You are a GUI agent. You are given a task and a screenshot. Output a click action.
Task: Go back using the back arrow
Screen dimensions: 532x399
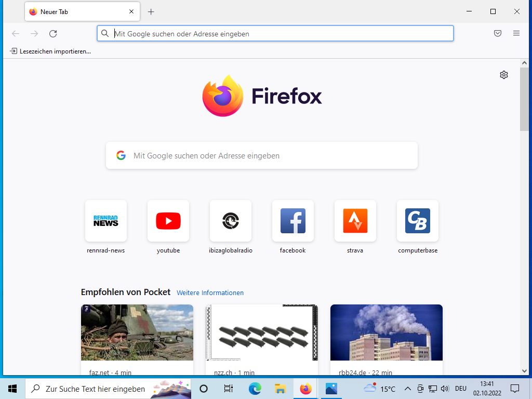16,34
